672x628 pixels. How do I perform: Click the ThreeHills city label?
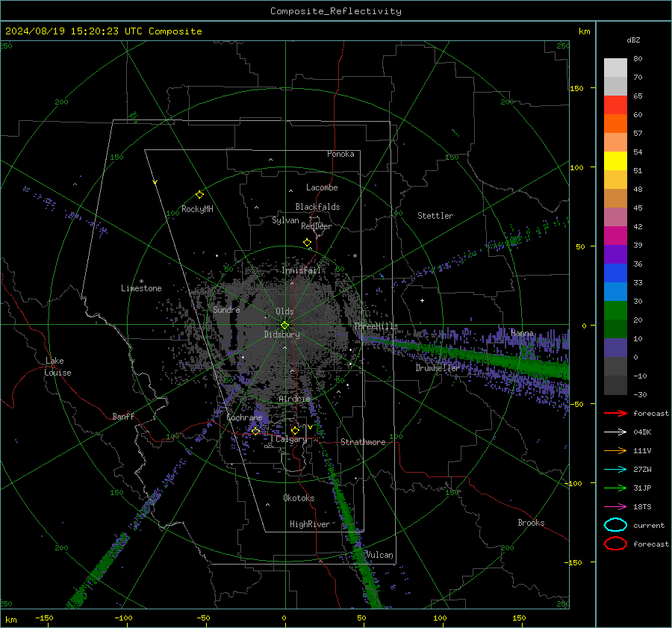(x=376, y=326)
